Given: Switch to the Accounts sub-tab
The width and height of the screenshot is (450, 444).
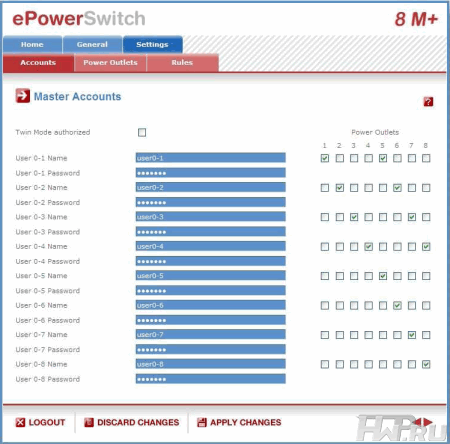Looking at the screenshot, I should click(38, 63).
